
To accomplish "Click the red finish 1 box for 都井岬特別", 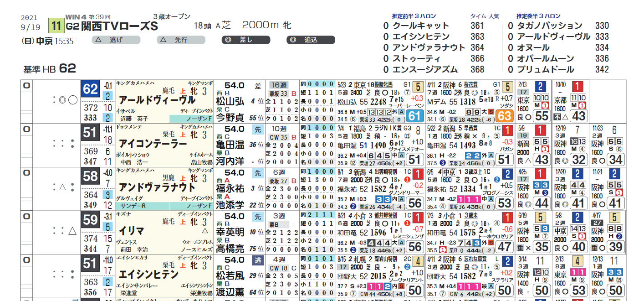I will [418, 218].
